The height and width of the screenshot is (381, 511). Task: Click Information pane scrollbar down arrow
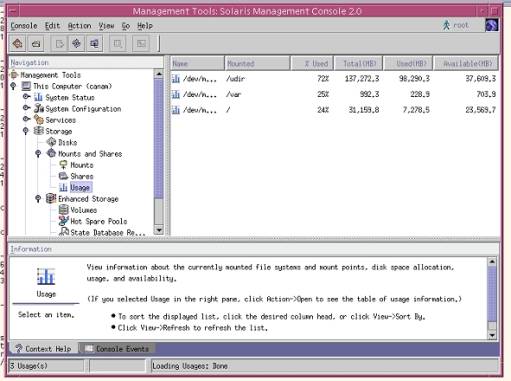492,335
